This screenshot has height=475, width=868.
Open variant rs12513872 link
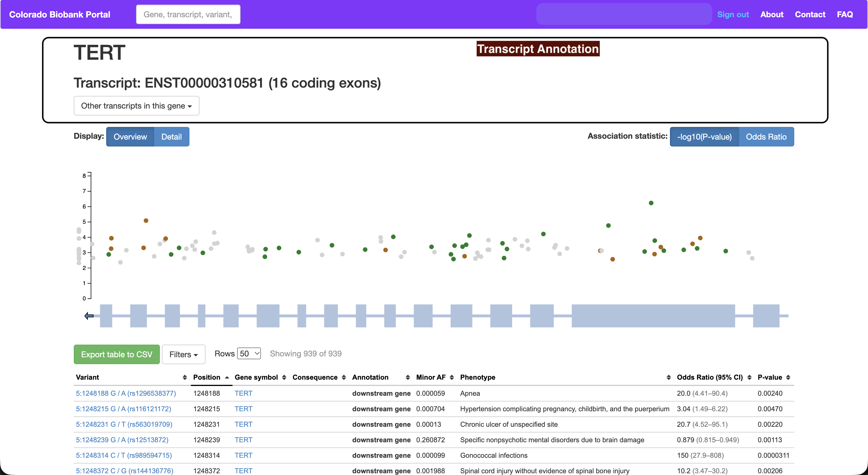click(x=122, y=440)
